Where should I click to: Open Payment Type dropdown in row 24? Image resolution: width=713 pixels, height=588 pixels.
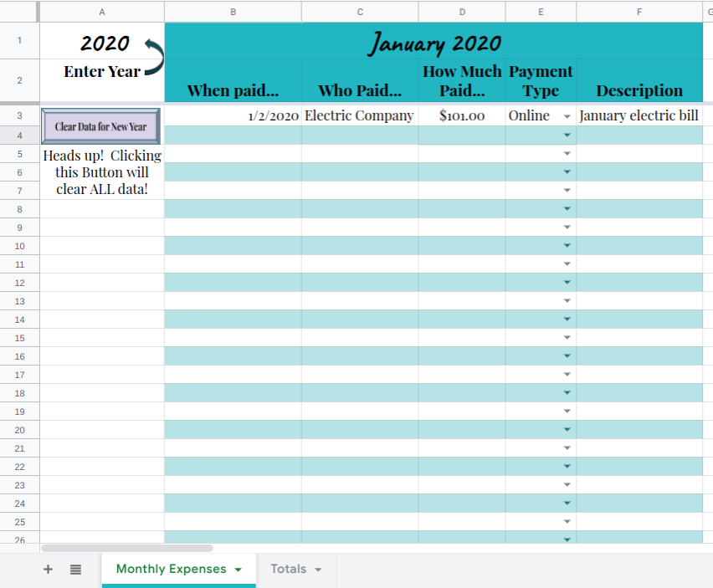(x=567, y=503)
